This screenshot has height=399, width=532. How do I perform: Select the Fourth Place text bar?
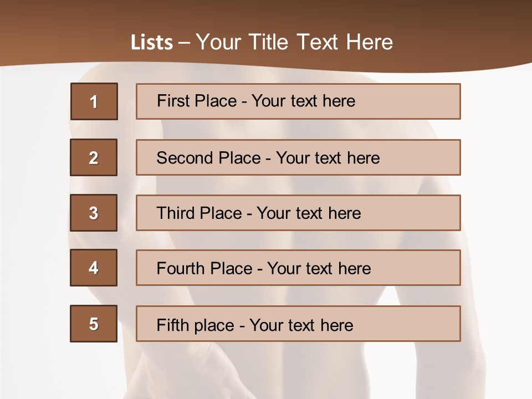(x=298, y=268)
